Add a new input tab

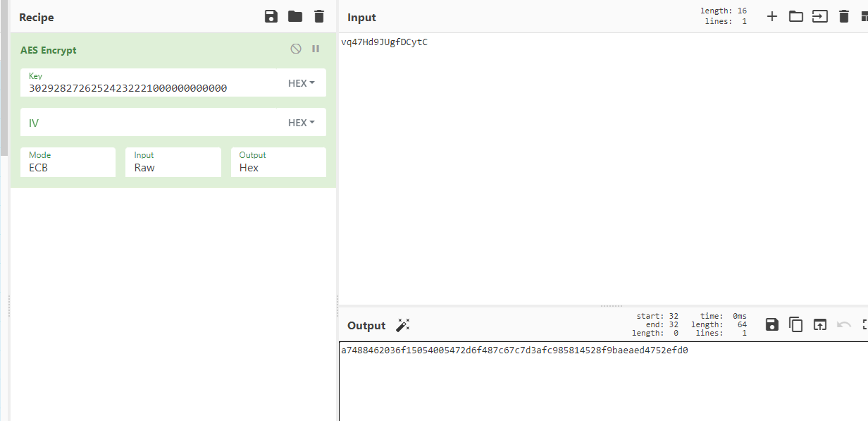772,16
